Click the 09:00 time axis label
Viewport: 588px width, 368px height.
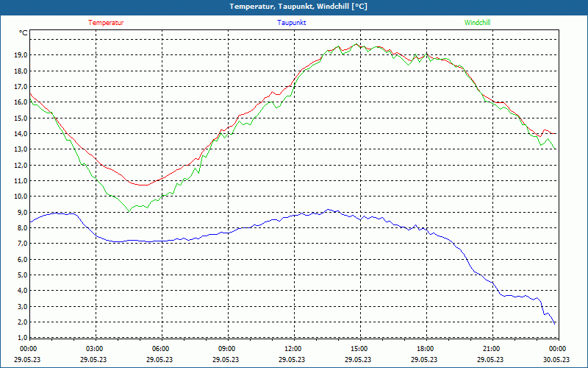click(227, 349)
